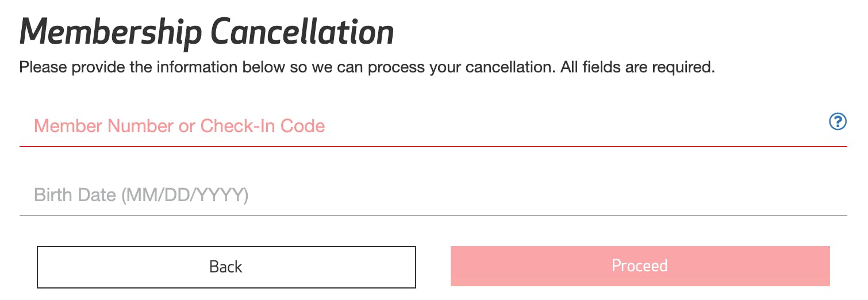This screenshot has height=300, width=868.
Task: Focus the Birth Date (MM/DD/YYYY) field
Action: click(402, 195)
